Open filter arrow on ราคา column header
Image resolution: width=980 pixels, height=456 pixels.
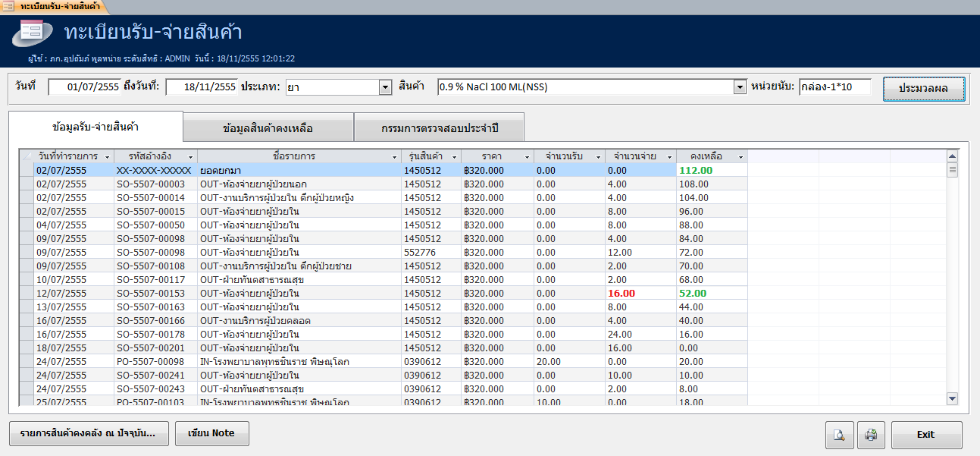pos(528,156)
